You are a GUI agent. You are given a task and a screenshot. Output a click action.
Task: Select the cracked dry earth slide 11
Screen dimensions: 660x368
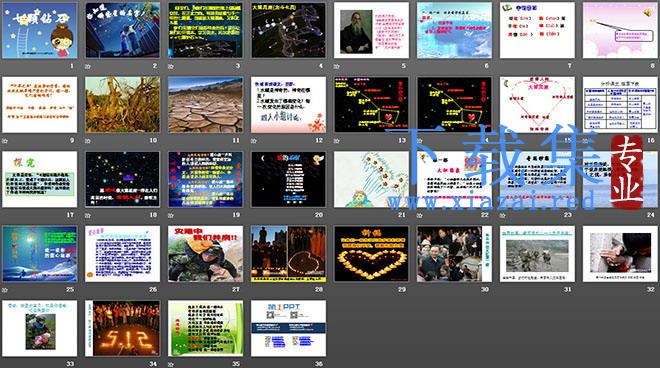tap(205, 105)
